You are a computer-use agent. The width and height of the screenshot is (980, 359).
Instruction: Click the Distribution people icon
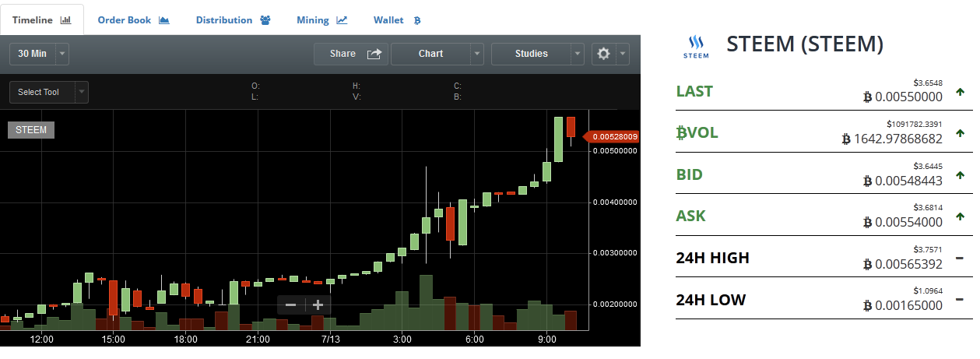point(265,20)
